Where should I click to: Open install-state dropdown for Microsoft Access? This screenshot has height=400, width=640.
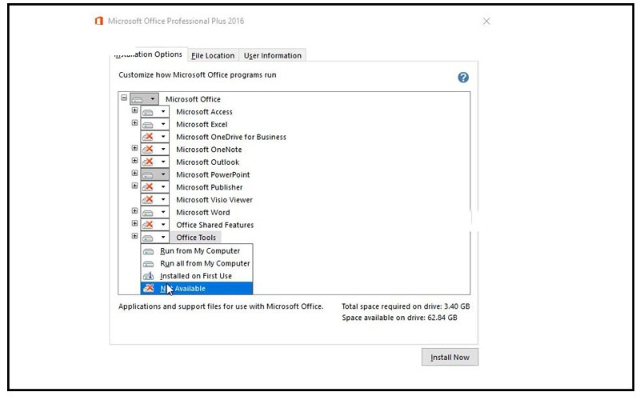155,111
